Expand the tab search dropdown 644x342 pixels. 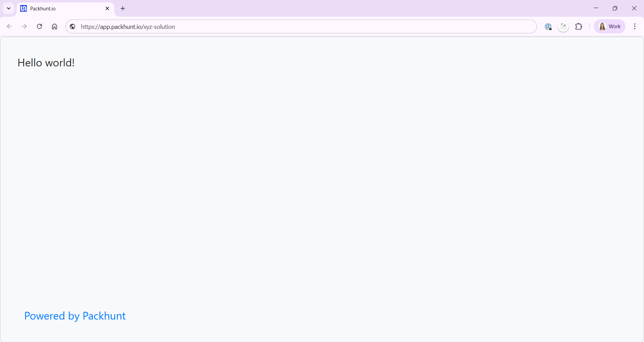[x=9, y=8]
